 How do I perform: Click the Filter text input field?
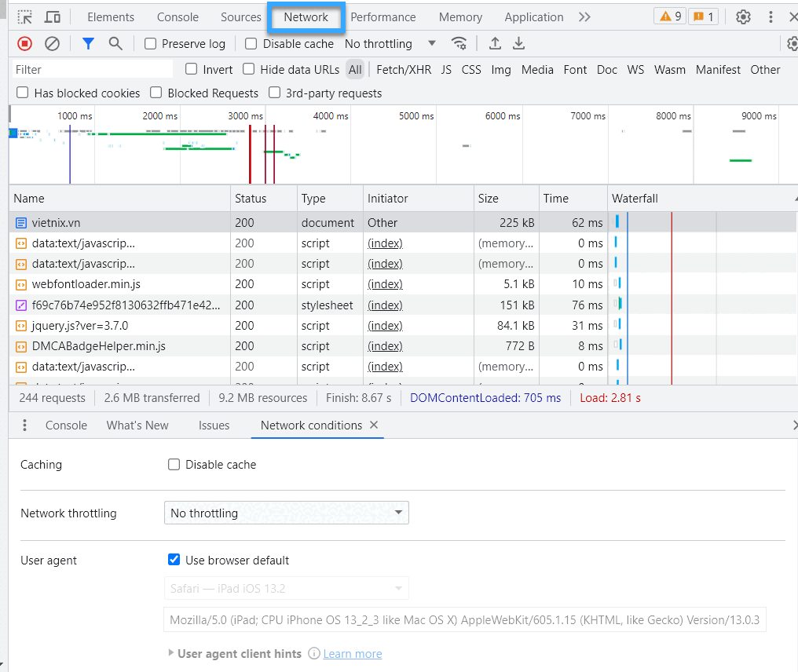pos(93,70)
